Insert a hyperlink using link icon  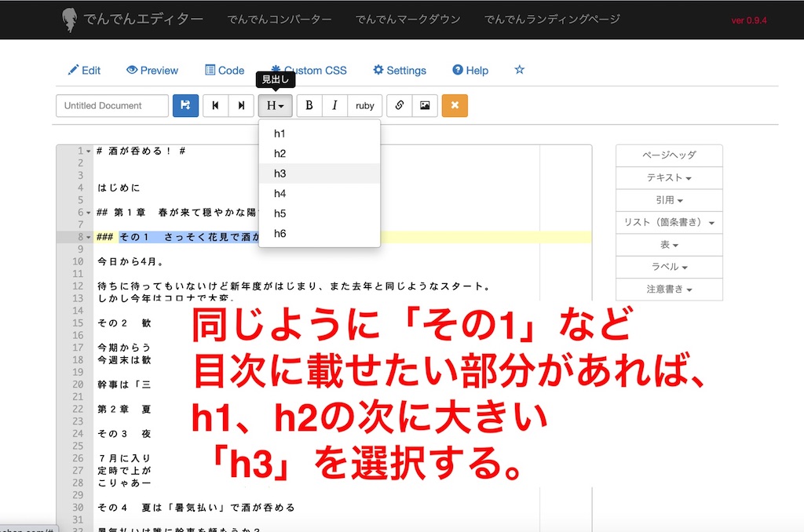(400, 105)
